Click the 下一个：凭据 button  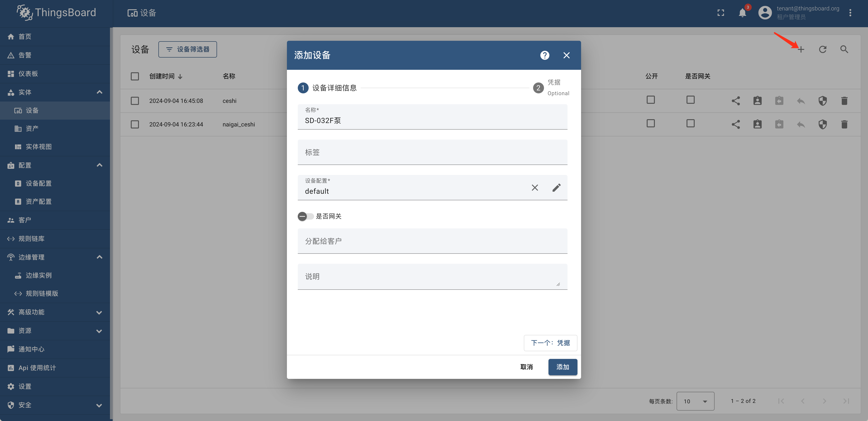point(550,342)
